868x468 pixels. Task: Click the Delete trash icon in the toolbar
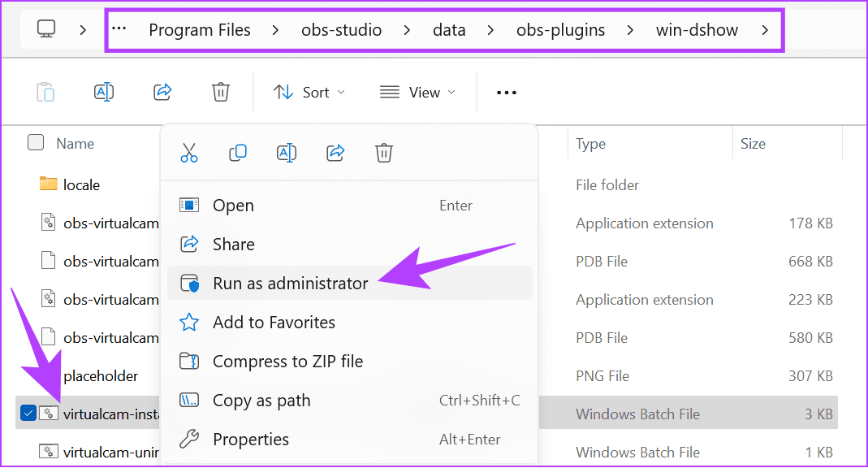point(220,93)
